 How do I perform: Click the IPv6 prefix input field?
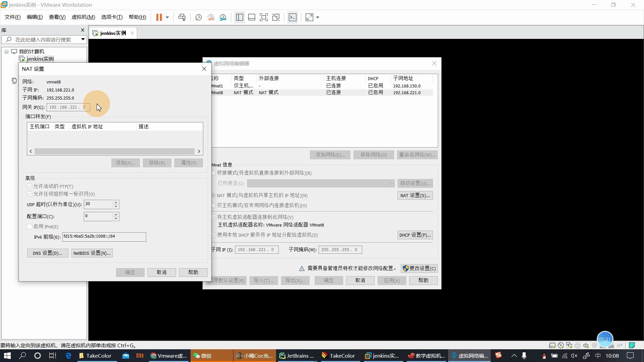coord(104,237)
